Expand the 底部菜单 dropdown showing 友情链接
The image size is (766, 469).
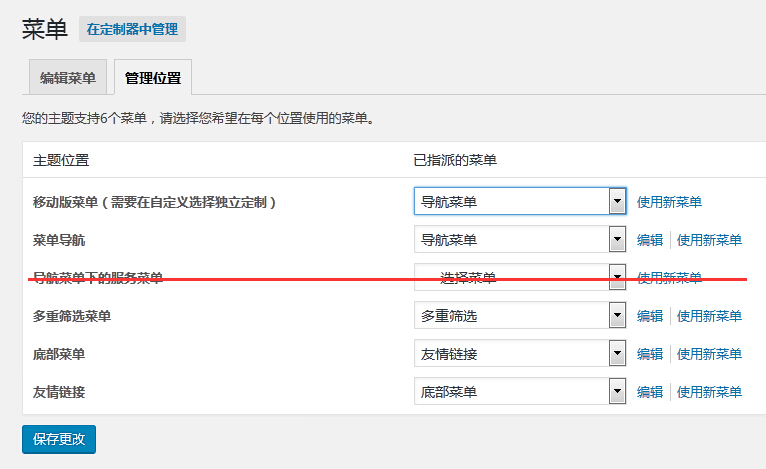pyautogui.click(x=520, y=354)
